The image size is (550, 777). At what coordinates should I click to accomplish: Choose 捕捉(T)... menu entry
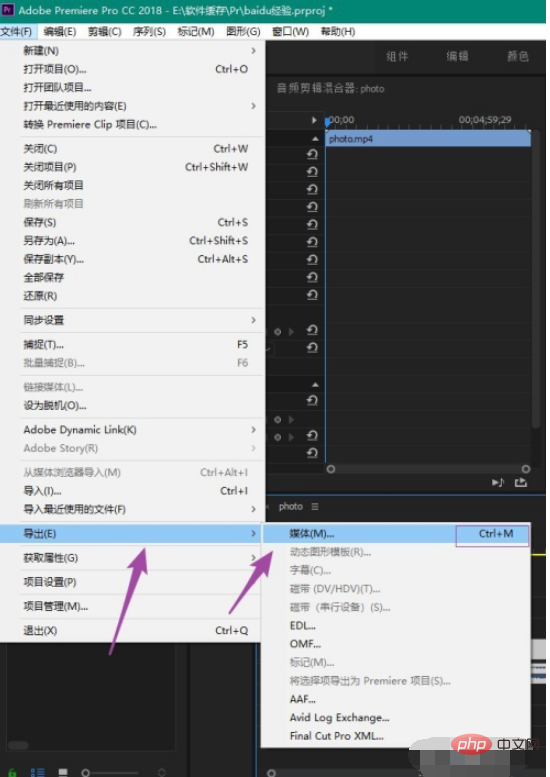tap(132, 344)
